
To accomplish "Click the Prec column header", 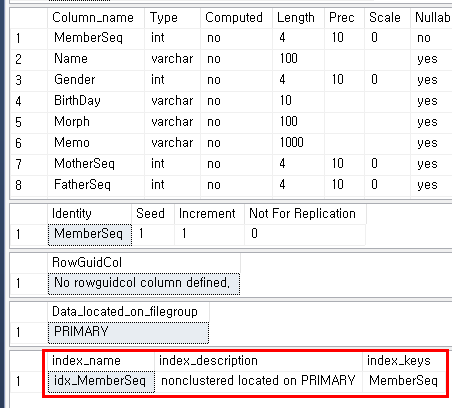I will (344, 18).
